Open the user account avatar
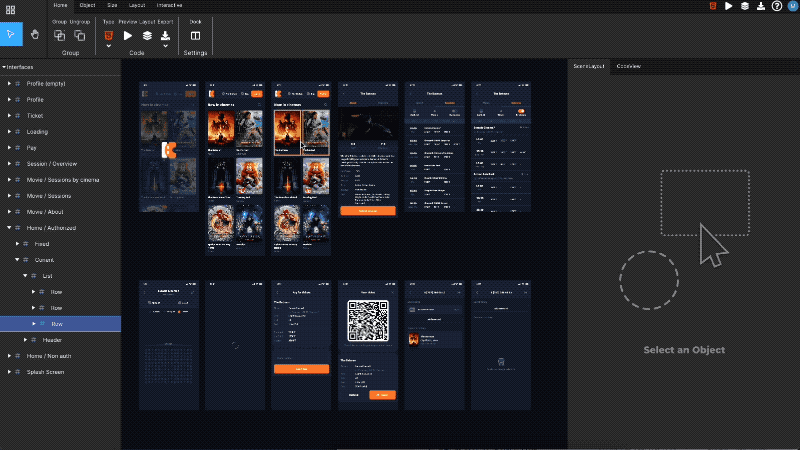 point(793,6)
